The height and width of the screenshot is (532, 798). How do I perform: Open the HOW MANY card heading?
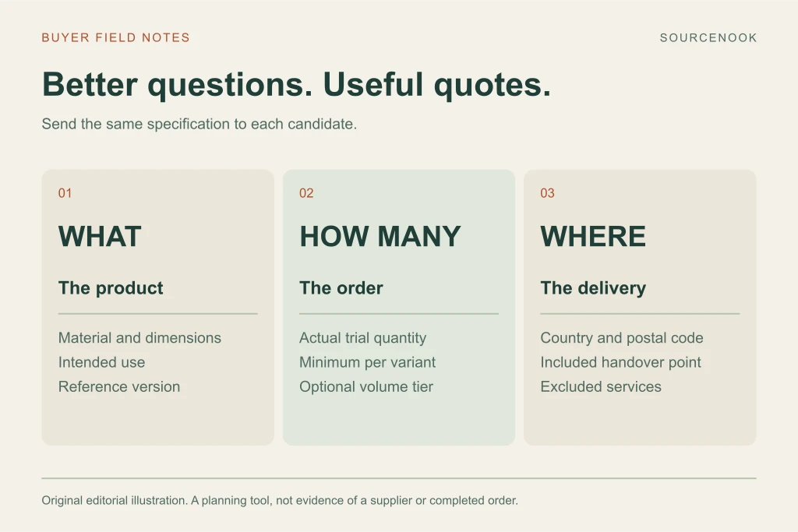380,237
